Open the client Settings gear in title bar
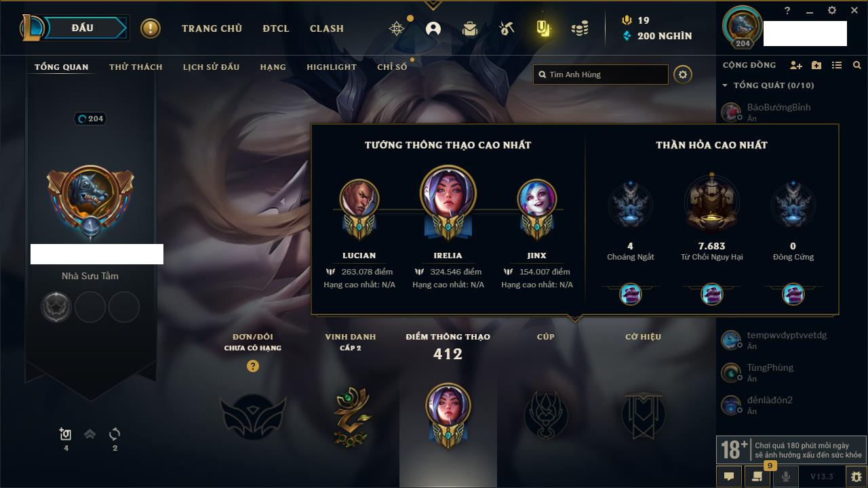Viewport: 868px width, 488px height. (832, 11)
